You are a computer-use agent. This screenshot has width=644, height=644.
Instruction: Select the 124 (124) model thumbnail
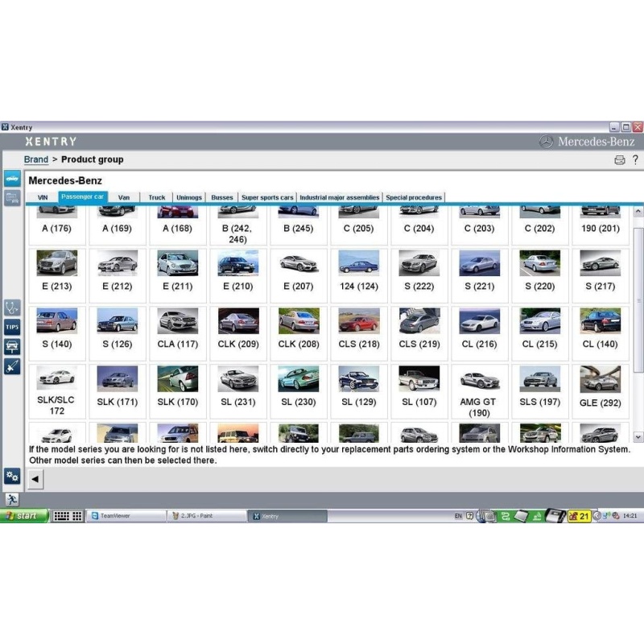[359, 263]
